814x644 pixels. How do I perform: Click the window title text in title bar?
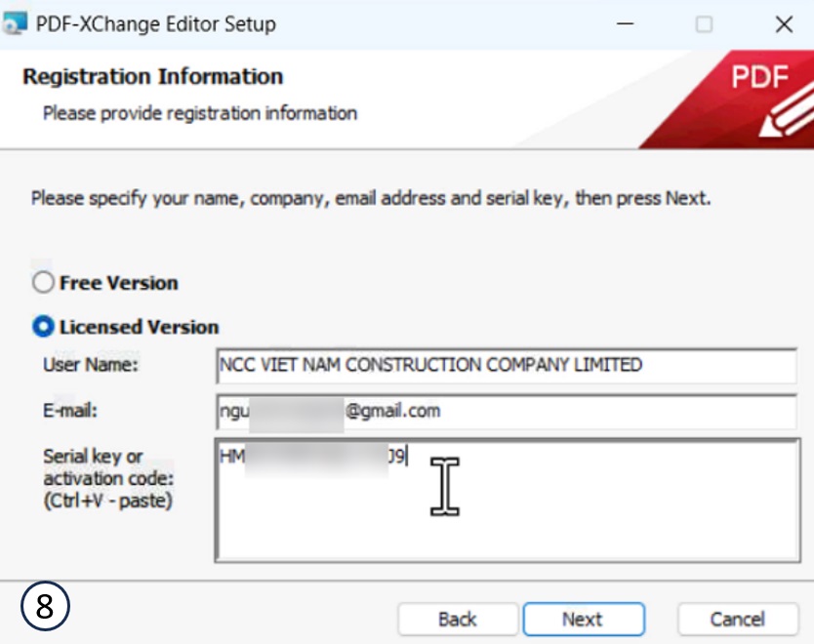pos(155,24)
